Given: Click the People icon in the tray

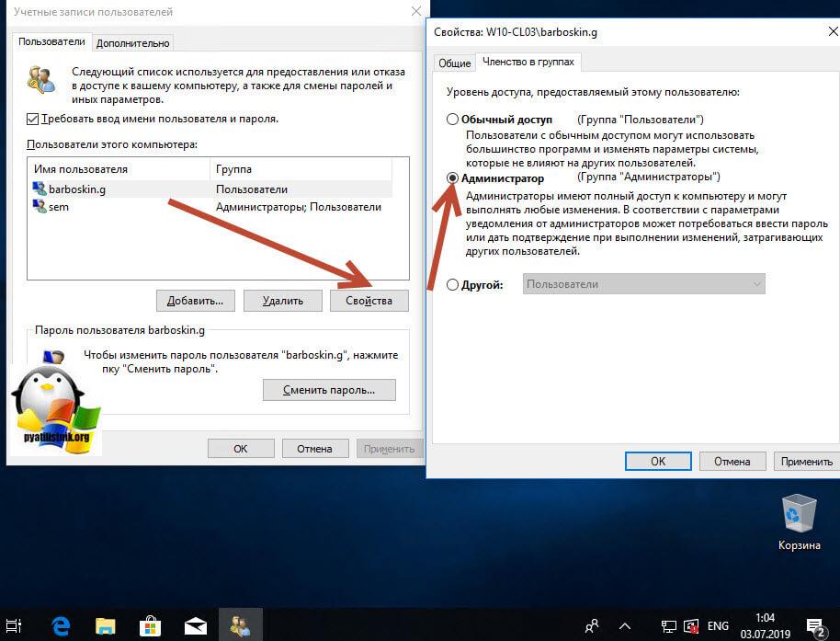Looking at the screenshot, I should pyautogui.click(x=592, y=625).
